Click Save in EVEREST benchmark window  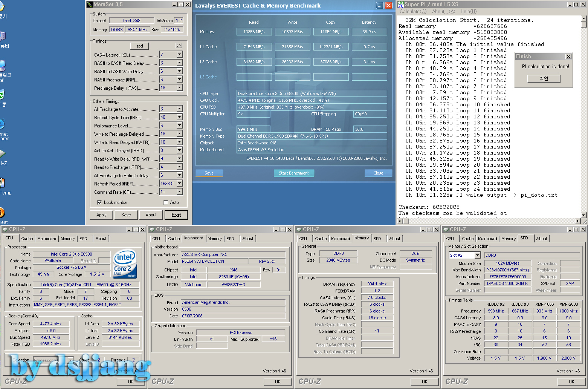(209, 173)
